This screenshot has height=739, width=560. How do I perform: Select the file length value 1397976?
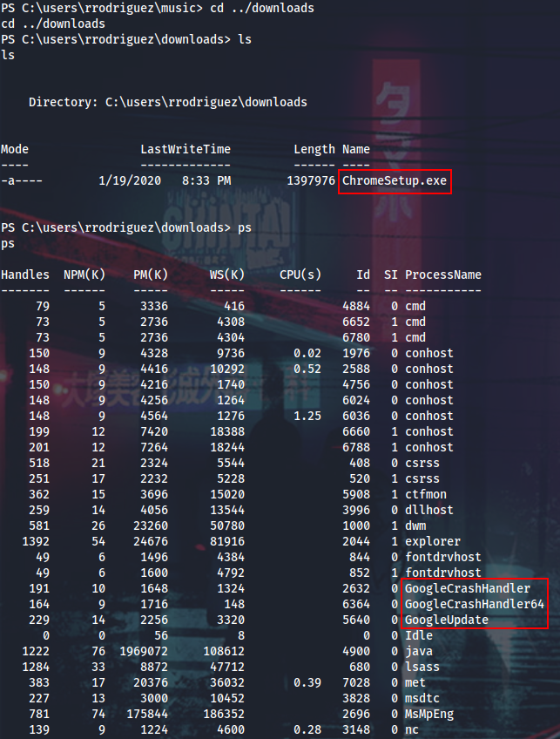tap(310, 180)
